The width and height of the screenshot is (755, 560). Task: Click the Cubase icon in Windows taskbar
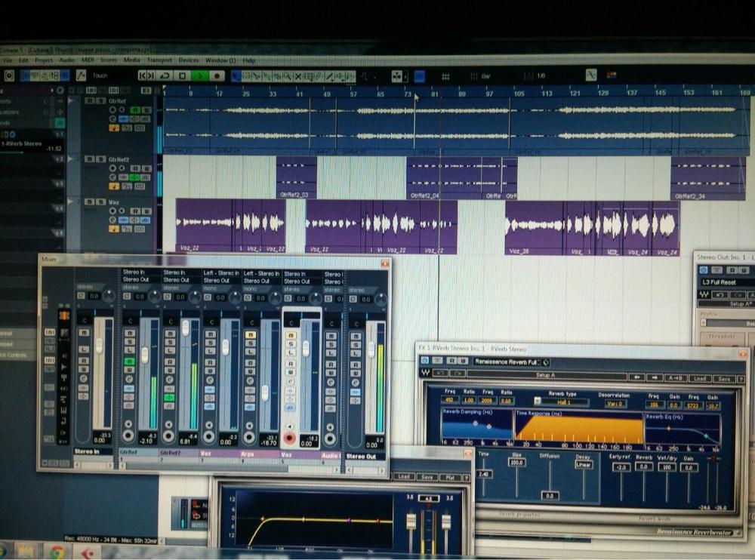[x=87, y=552]
